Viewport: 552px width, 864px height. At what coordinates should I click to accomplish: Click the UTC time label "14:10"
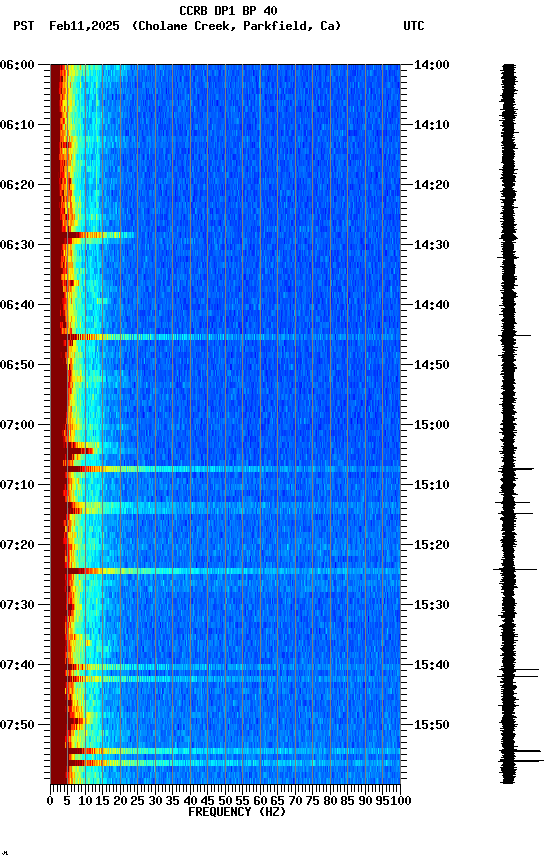pyautogui.click(x=432, y=125)
